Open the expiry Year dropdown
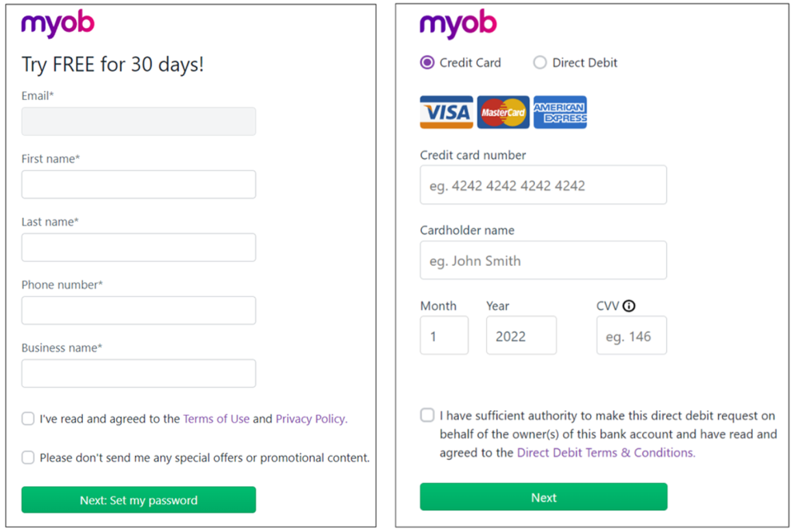The width and height of the screenshot is (794, 532). pos(521,336)
